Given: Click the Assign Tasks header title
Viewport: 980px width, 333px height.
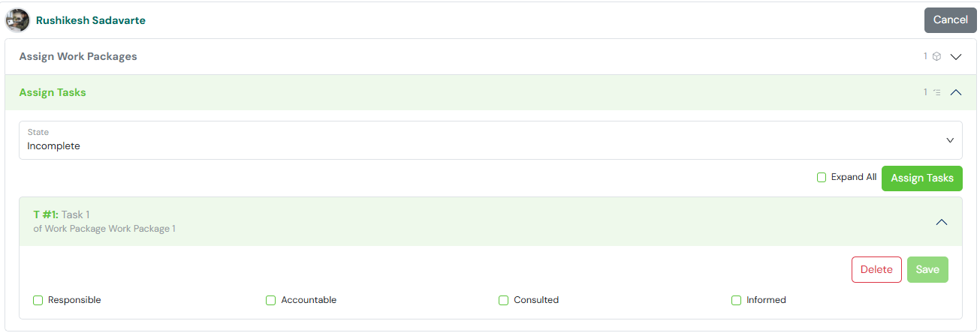Looking at the screenshot, I should (53, 92).
